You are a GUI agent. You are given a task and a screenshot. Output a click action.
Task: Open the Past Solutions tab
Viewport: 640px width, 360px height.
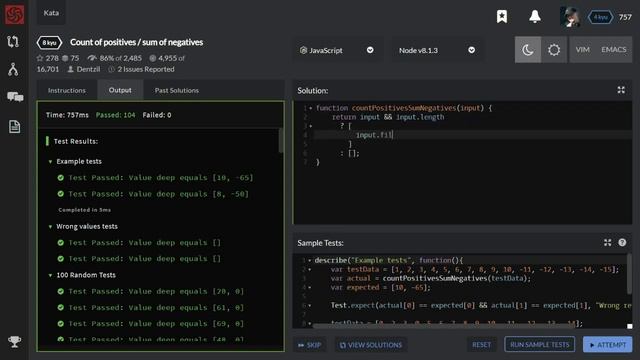coord(177,90)
